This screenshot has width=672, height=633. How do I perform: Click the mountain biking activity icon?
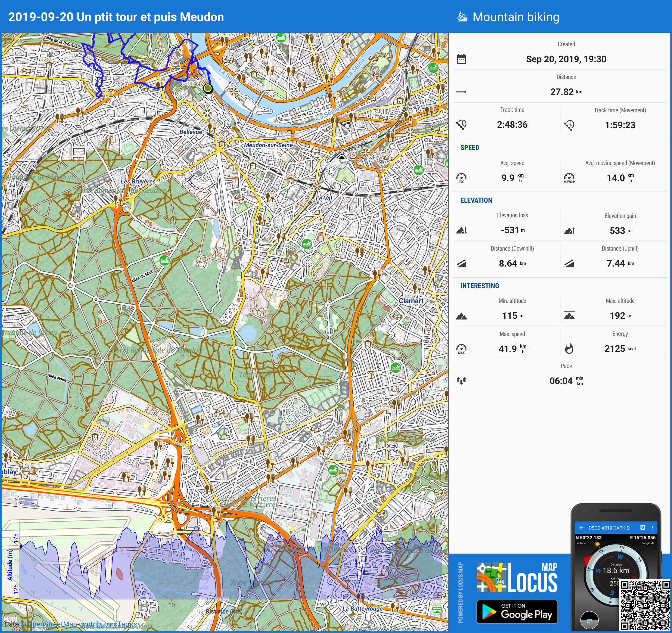click(462, 17)
